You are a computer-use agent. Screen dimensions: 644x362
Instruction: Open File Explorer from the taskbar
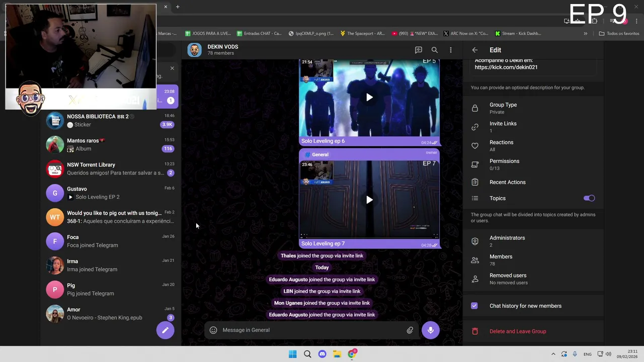coord(337,354)
